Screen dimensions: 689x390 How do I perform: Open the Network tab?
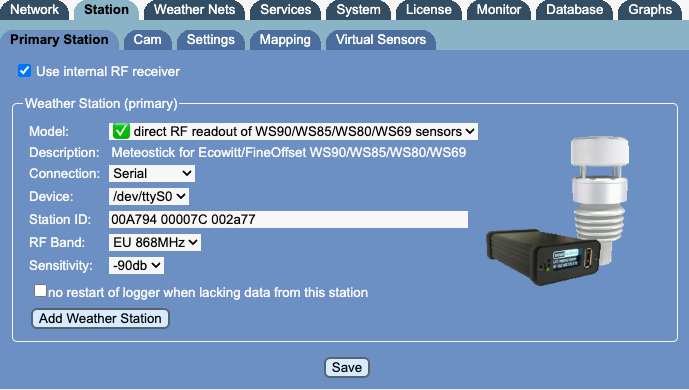[x=34, y=10]
